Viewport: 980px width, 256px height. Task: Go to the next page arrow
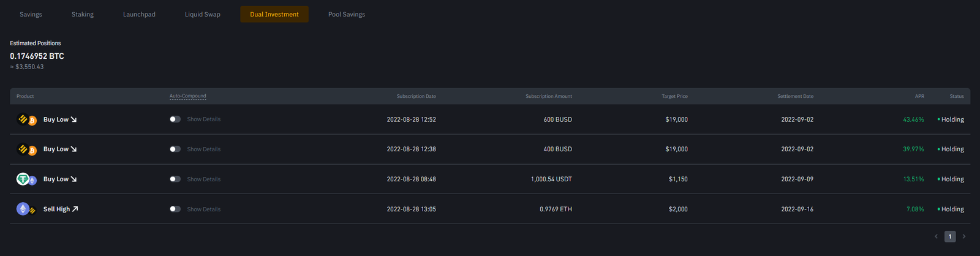point(964,236)
